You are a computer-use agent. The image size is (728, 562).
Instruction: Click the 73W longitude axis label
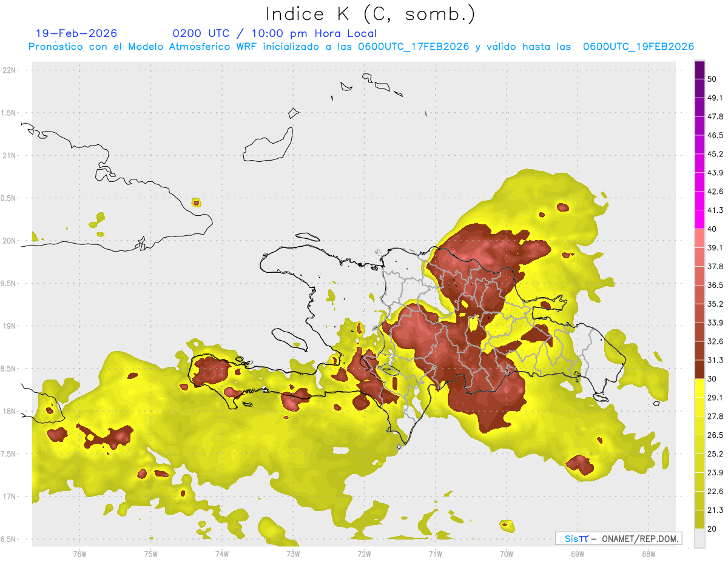(293, 554)
